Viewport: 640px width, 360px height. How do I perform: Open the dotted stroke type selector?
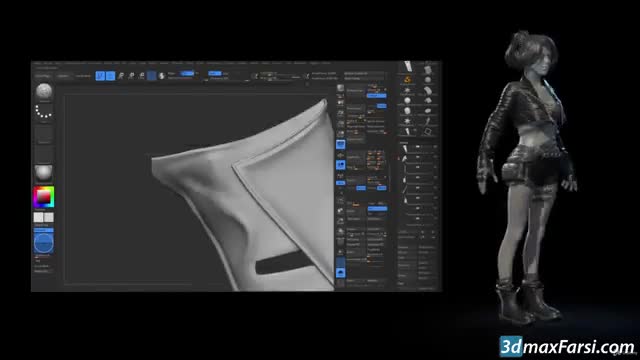(x=44, y=111)
